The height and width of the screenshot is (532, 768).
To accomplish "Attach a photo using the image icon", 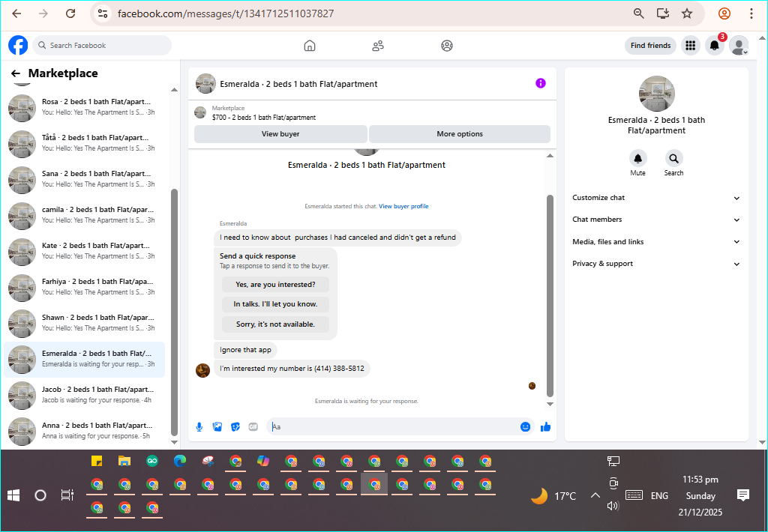I will tap(217, 427).
